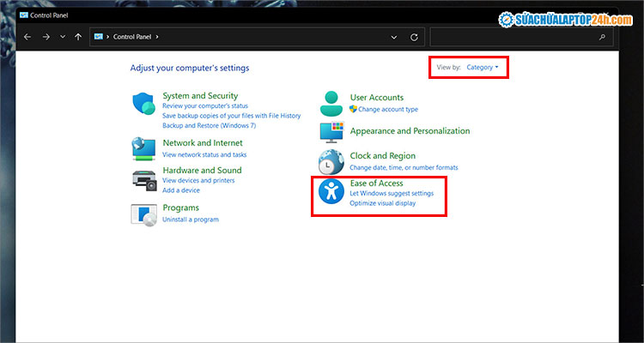Expand the recent locations chevron
This screenshot has width=644, height=343.
(62, 37)
